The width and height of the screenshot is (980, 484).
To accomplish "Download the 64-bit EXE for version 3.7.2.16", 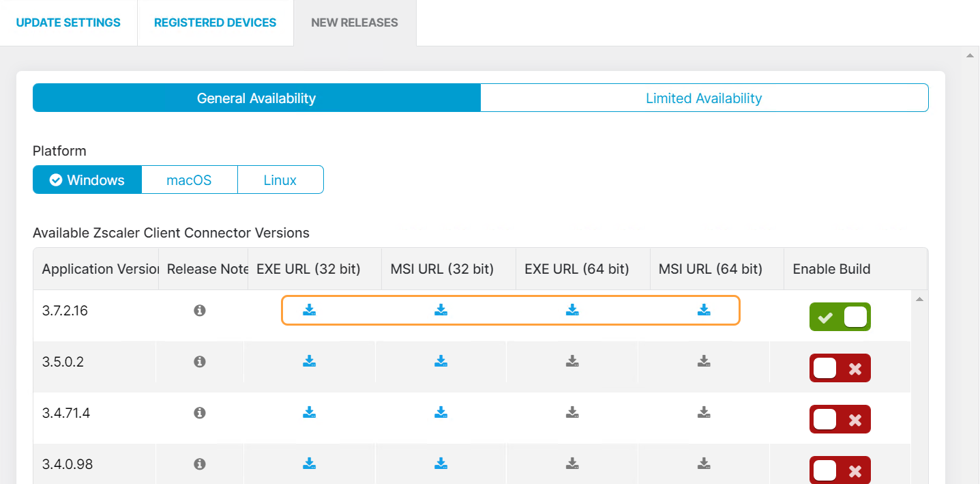I will 572,310.
